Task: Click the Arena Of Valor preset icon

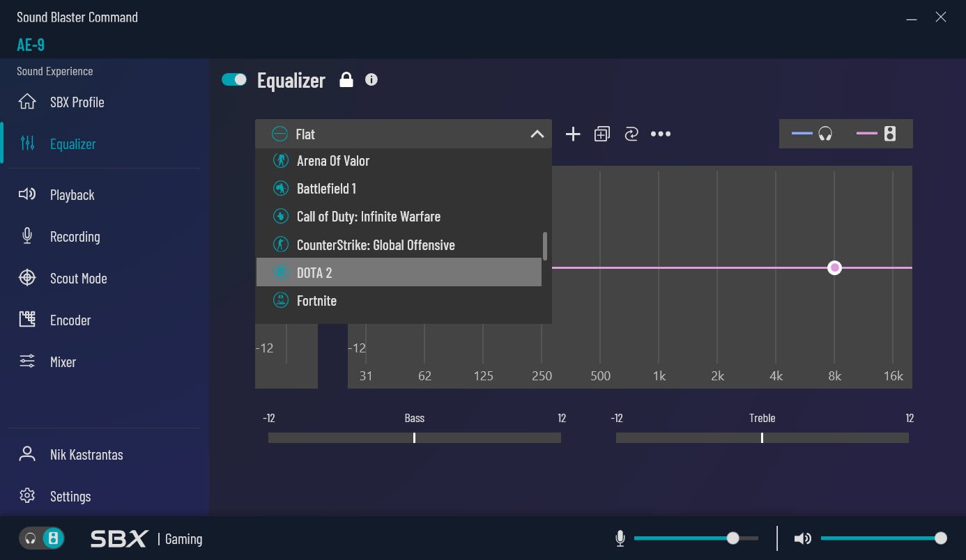Action: 280,161
